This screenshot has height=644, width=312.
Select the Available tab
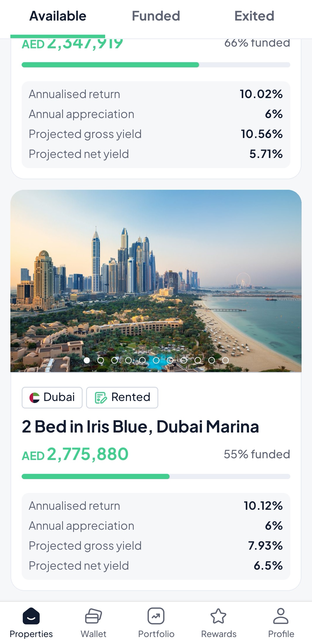(58, 16)
